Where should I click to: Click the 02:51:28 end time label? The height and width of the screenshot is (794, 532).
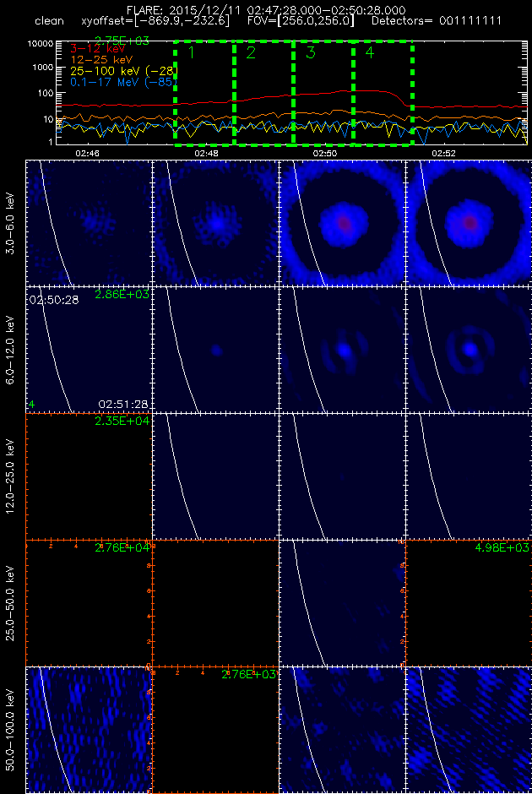pos(123,404)
